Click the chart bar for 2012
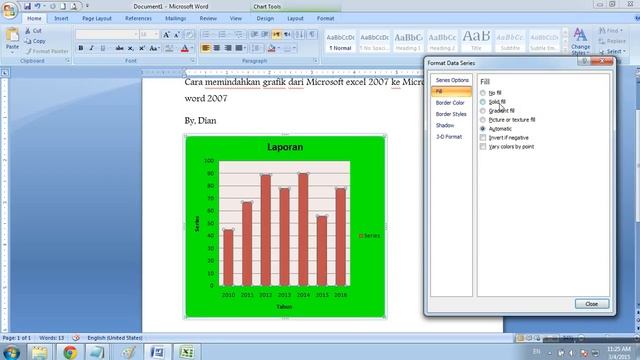This screenshot has height=360, width=640. tap(266, 230)
